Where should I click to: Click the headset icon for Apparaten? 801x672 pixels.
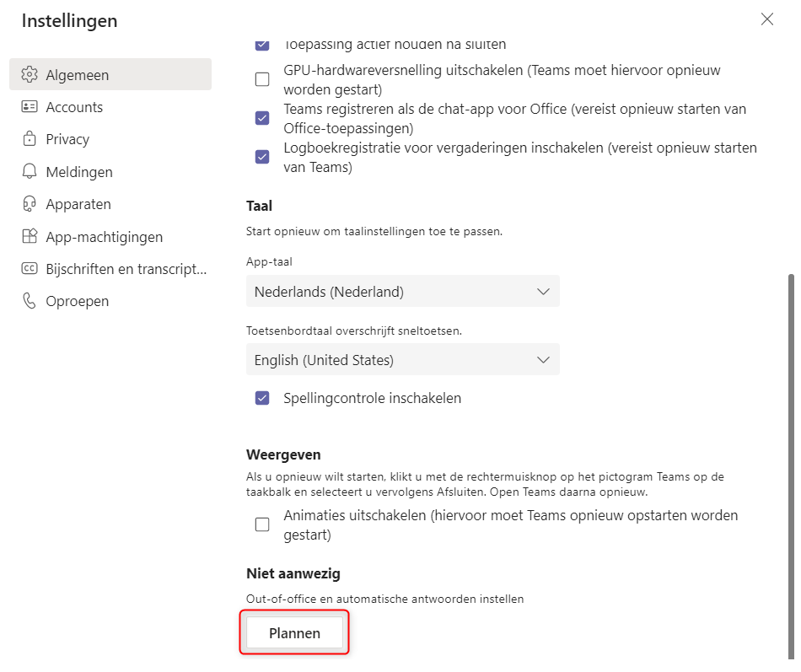(x=30, y=204)
